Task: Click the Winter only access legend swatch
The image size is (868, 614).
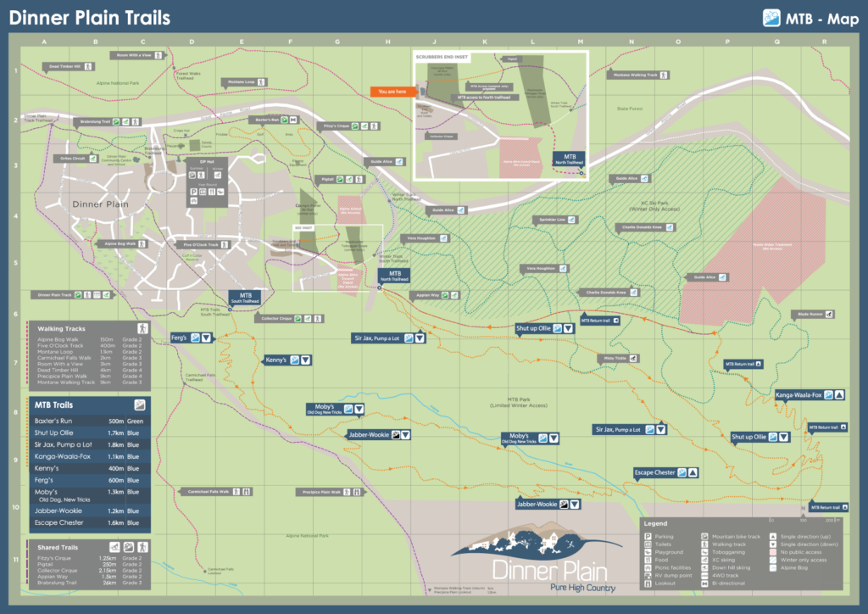Action: click(x=771, y=560)
